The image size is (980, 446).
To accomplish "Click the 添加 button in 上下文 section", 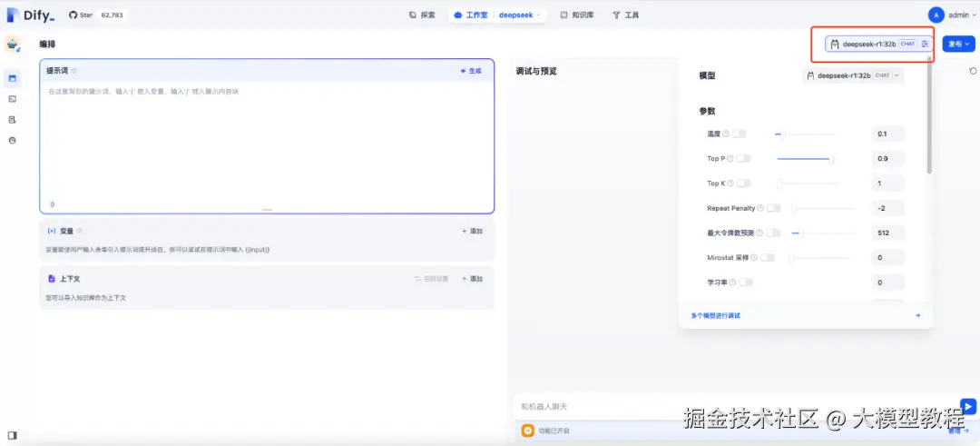I will point(473,278).
